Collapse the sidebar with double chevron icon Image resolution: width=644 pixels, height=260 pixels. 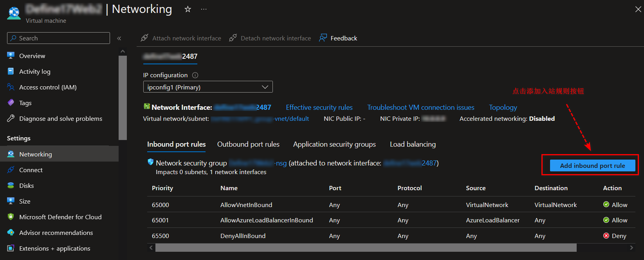[x=119, y=38]
